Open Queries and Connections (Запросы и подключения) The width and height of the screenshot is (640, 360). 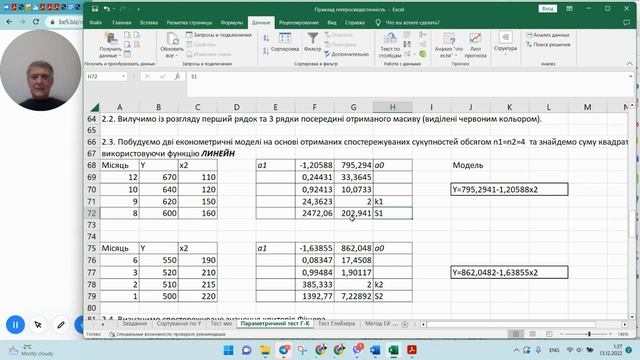click(219, 35)
